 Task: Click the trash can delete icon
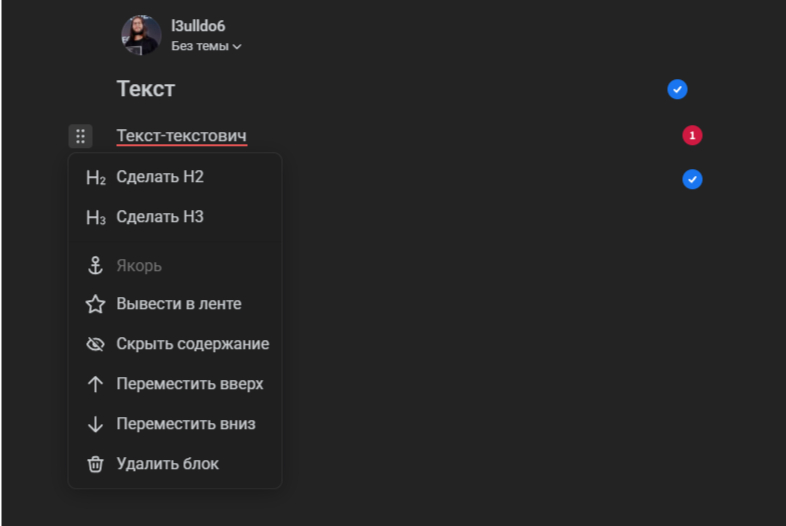tap(95, 464)
